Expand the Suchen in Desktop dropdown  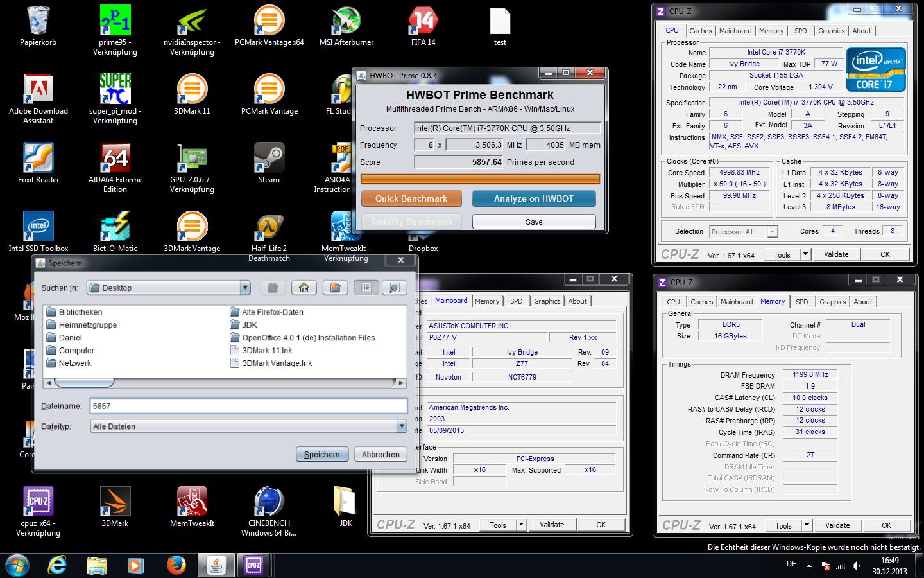click(245, 288)
